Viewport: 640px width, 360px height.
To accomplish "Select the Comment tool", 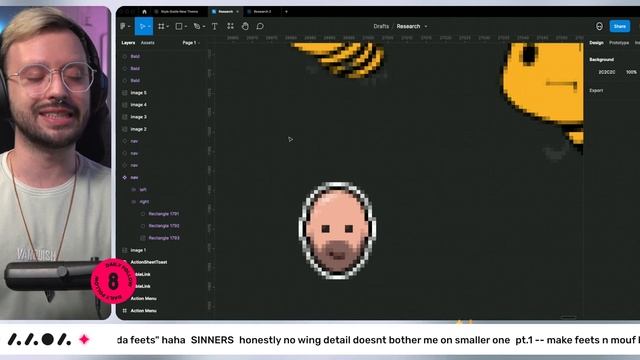I will pos(260,26).
